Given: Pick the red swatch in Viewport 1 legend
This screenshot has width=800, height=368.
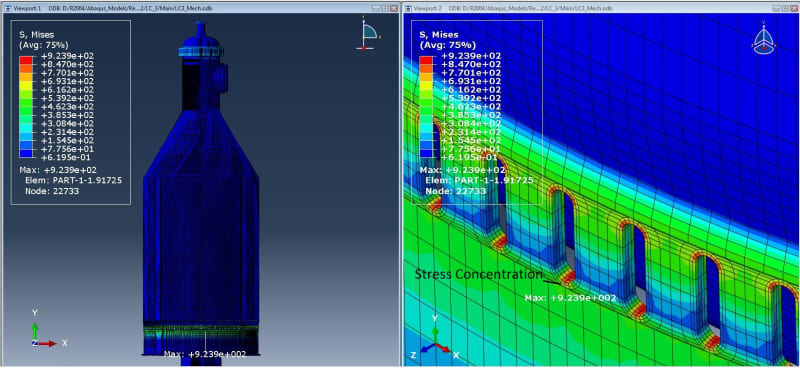Looking at the screenshot, I should (26, 60).
